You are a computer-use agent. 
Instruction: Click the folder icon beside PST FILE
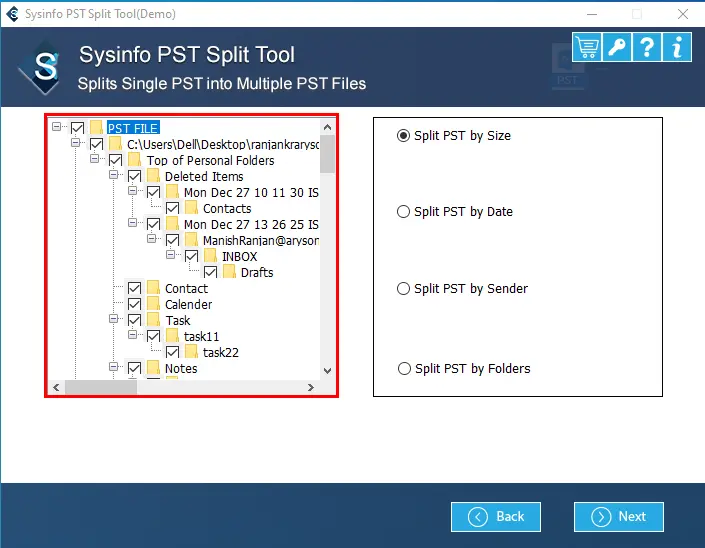coord(96,128)
